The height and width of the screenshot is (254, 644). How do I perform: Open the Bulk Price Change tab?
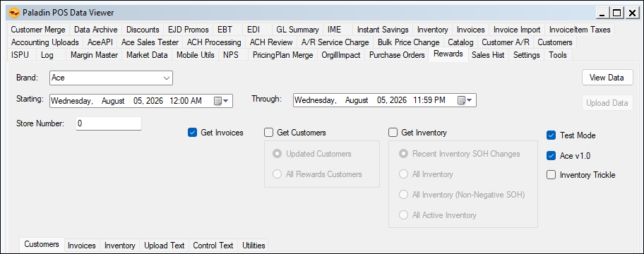[x=409, y=42]
